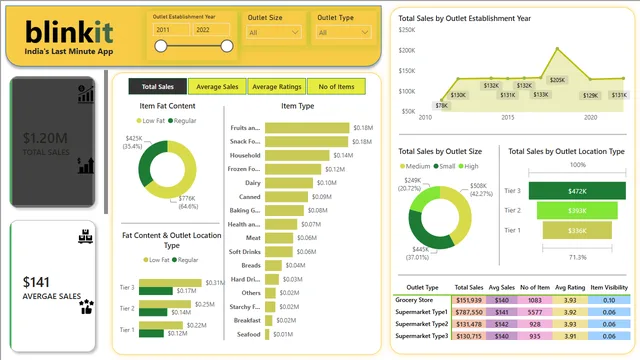This screenshot has width=640, height=360.
Task: Open the Outlet Size dropdown
Action: 273,32
